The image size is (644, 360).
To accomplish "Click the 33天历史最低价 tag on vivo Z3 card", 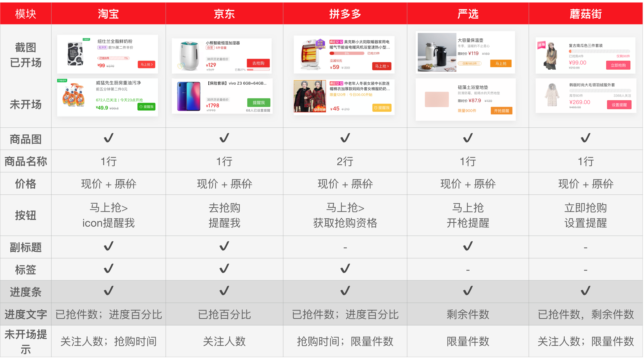I will pos(218,100).
